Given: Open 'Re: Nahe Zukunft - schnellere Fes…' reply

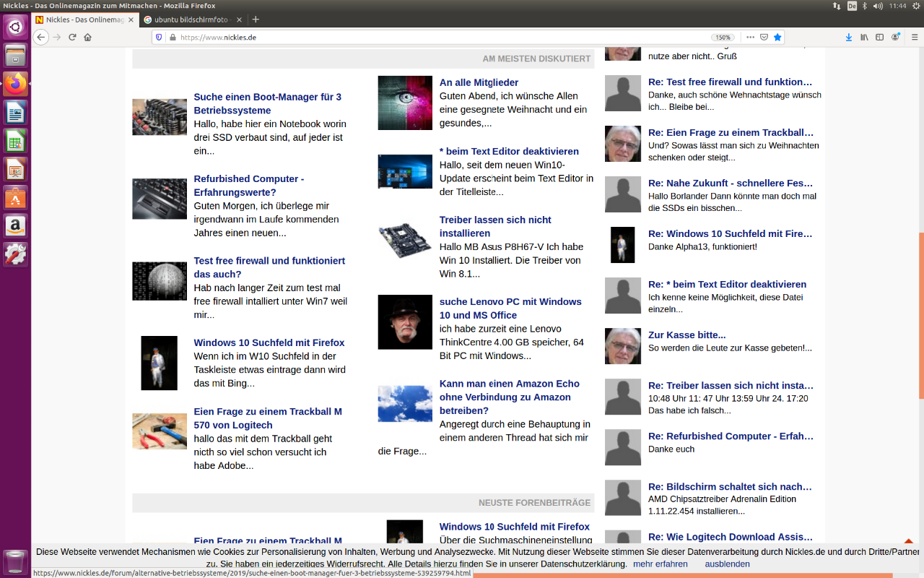Looking at the screenshot, I should coord(731,183).
